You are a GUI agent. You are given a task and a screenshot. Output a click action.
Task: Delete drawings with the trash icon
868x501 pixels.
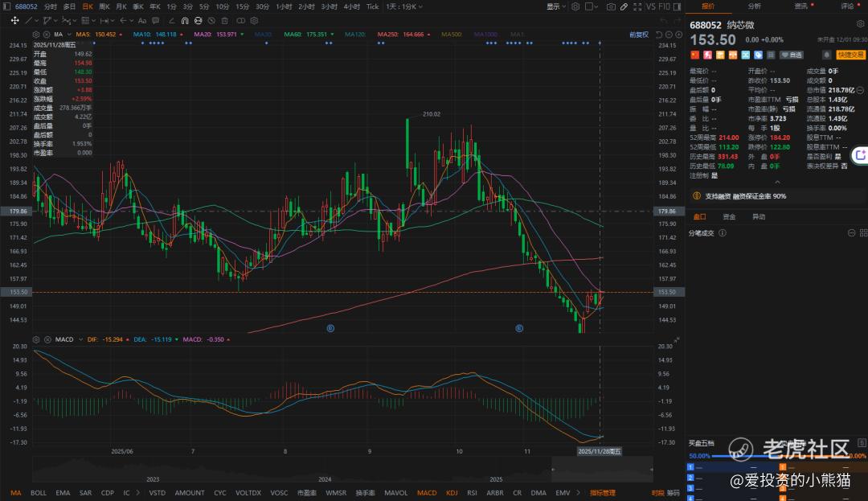click(x=225, y=20)
